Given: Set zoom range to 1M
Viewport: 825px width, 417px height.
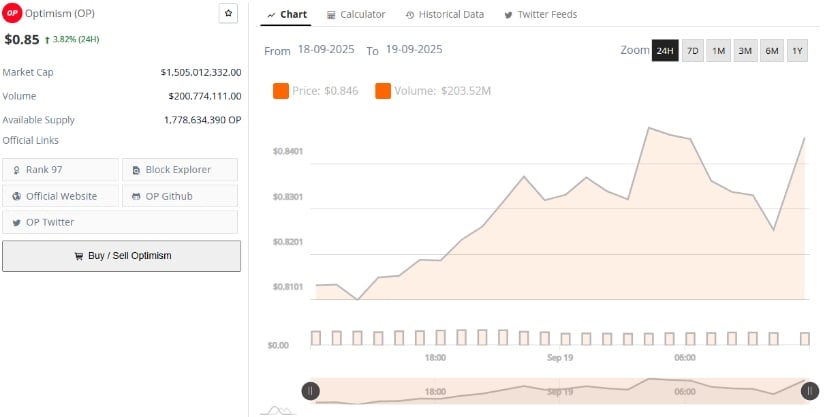Looking at the screenshot, I should point(718,50).
